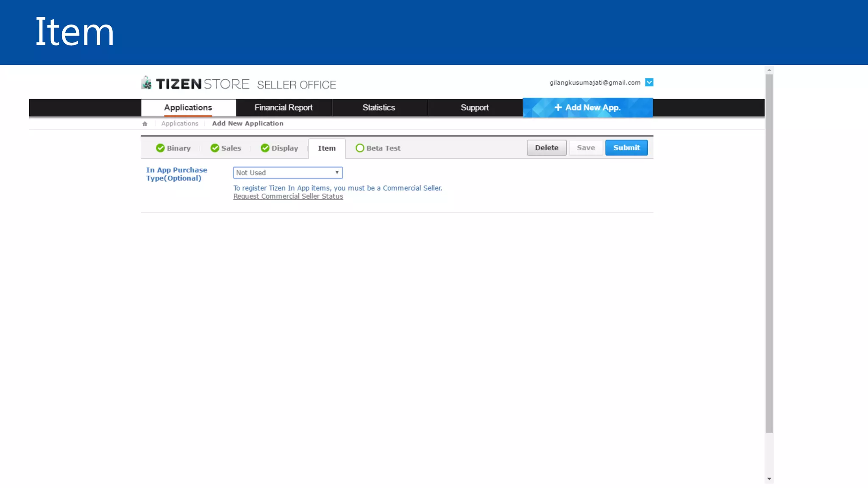Follow Request Commercial Seller Status link

288,197
